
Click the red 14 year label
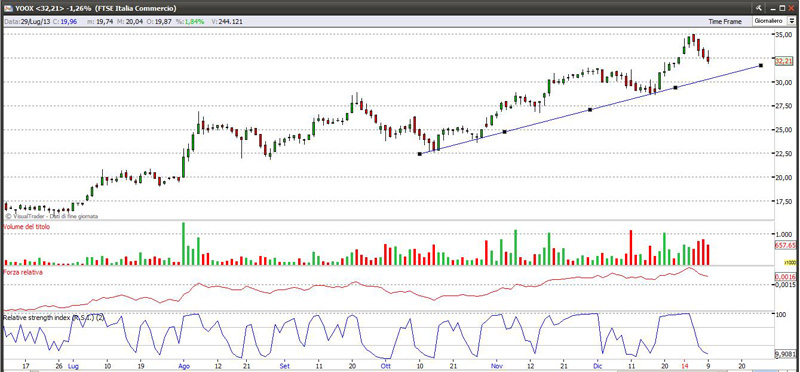pyautogui.click(x=685, y=366)
